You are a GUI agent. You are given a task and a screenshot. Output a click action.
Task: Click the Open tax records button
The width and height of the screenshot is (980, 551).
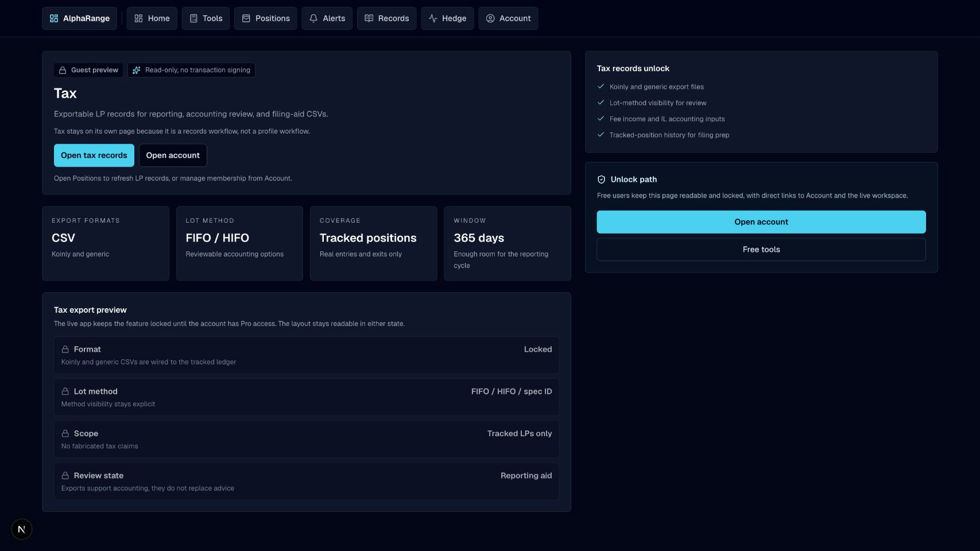click(94, 156)
